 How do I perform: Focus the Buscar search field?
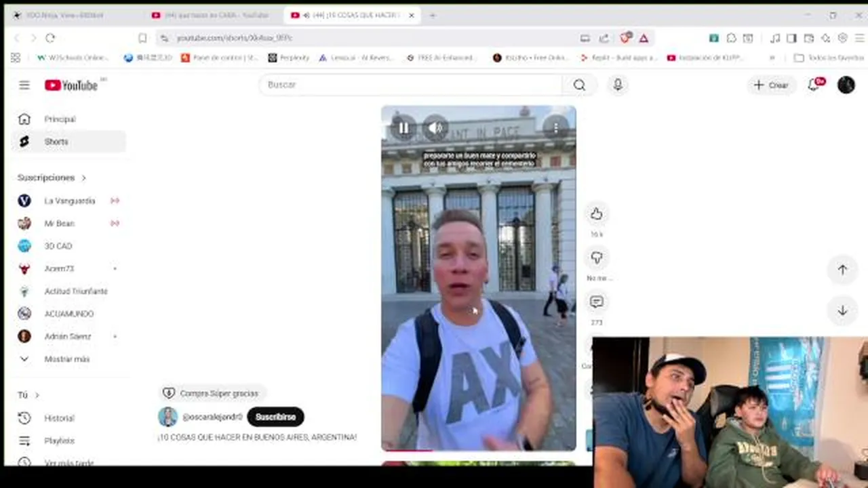[x=411, y=85]
